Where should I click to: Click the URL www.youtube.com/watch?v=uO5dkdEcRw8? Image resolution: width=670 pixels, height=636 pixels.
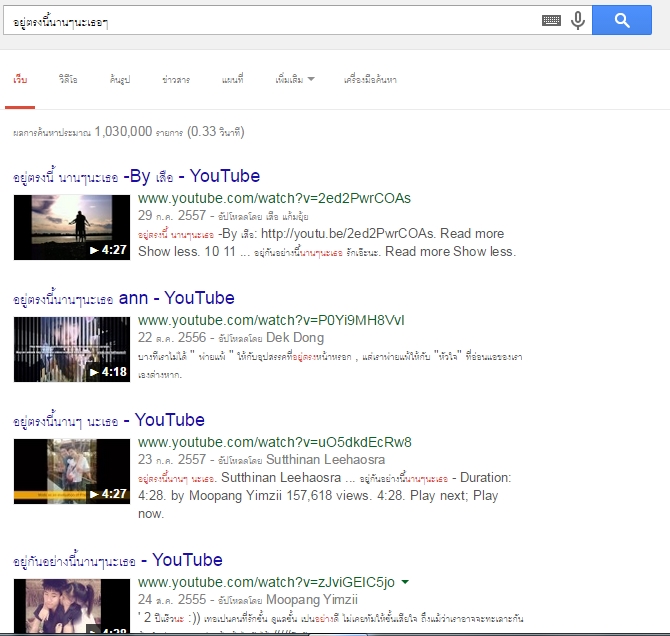275,442
